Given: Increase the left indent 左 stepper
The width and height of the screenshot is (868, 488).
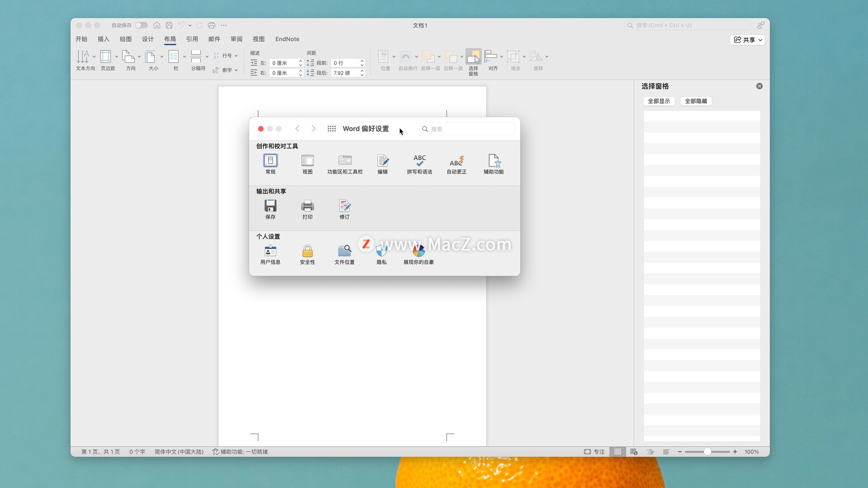Looking at the screenshot, I should (x=301, y=61).
